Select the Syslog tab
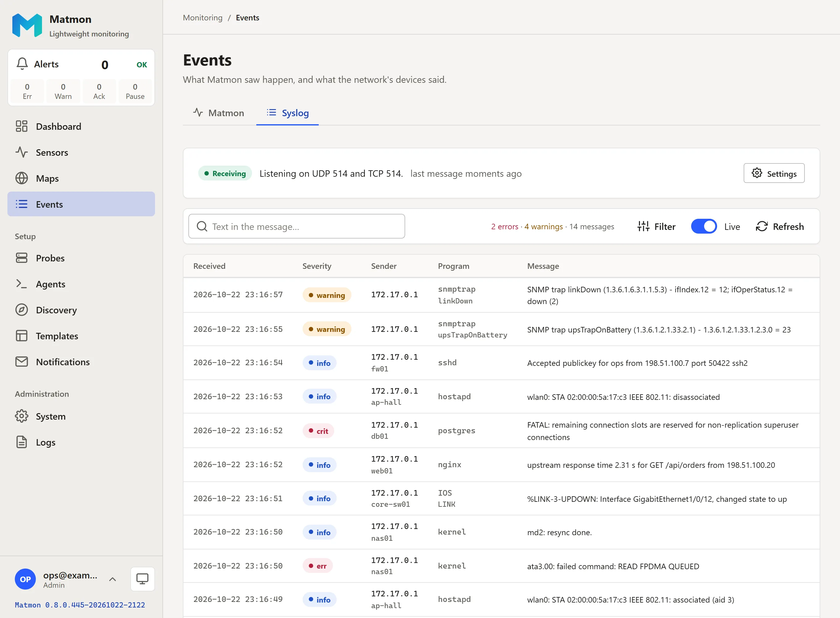The height and width of the screenshot is (618, 840). (x=288, y=112)
